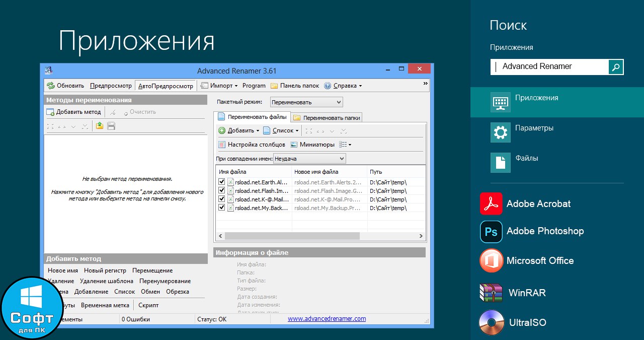Click the blue Справка help icon

click(328, 86)
